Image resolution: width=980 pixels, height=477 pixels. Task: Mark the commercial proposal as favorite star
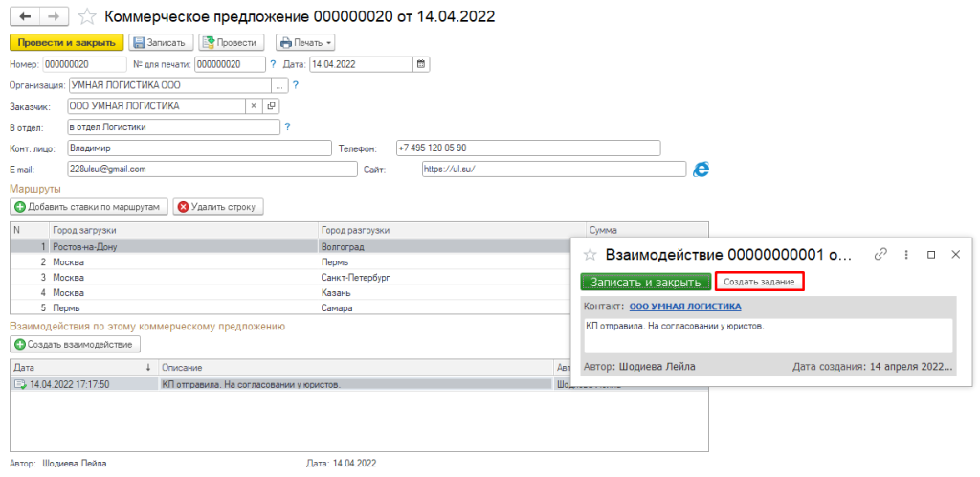(x=89, y=17)
